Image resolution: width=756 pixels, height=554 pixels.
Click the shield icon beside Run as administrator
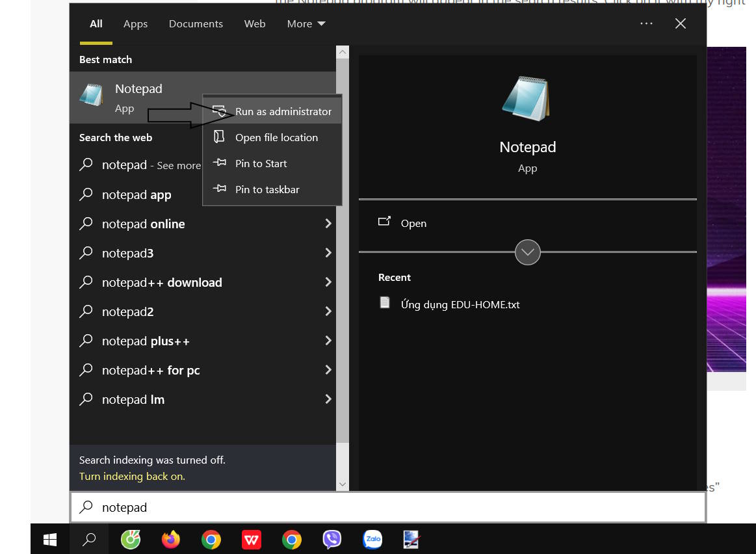point(220,111)
